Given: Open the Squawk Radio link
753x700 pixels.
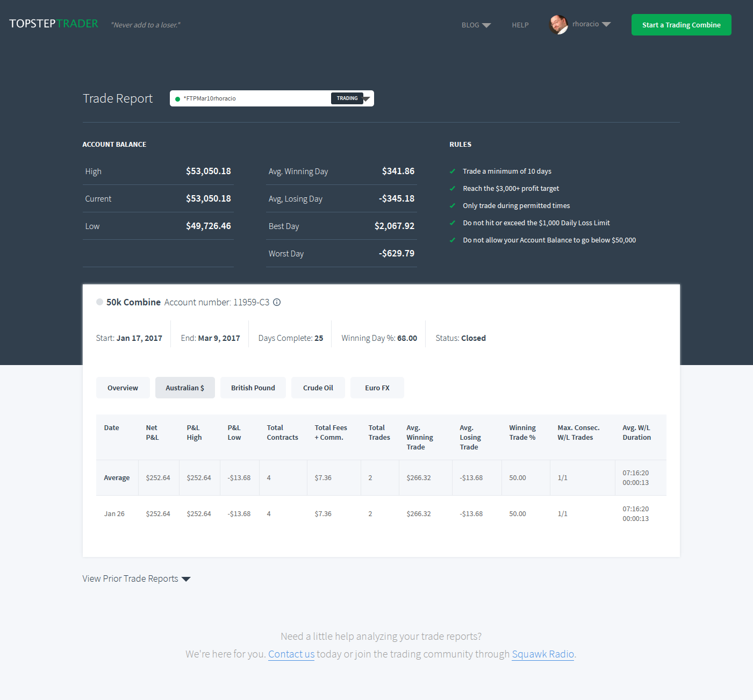Looking at the screenshot, I should point(543,654).
